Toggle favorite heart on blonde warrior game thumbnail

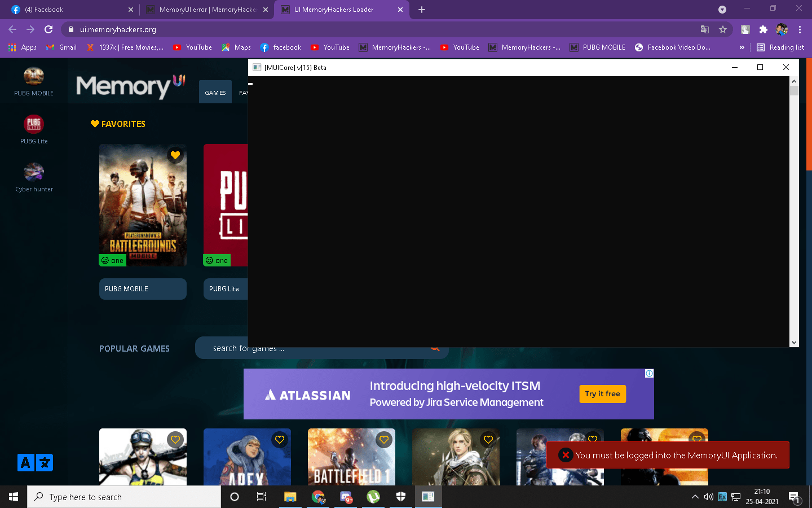tap(488, 440)
